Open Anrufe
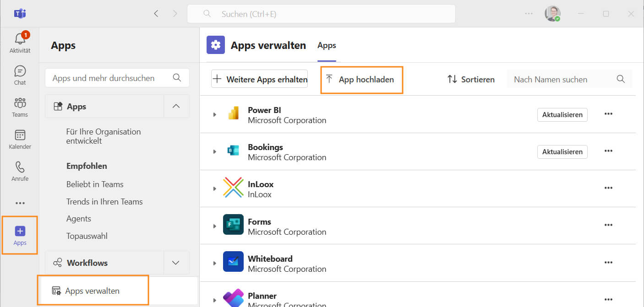Screen dimensions: 644x307 20,171
